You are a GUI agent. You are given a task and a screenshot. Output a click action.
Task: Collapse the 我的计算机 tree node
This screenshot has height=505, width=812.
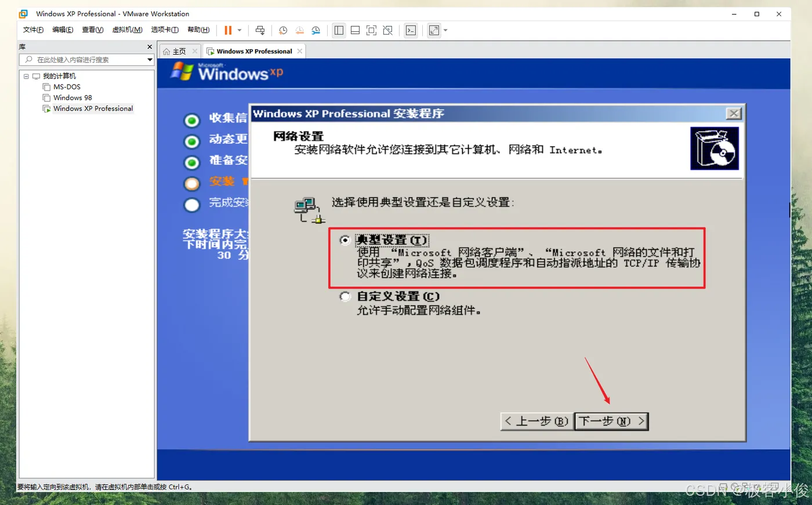pyautogui.click(x=26, y=76)
